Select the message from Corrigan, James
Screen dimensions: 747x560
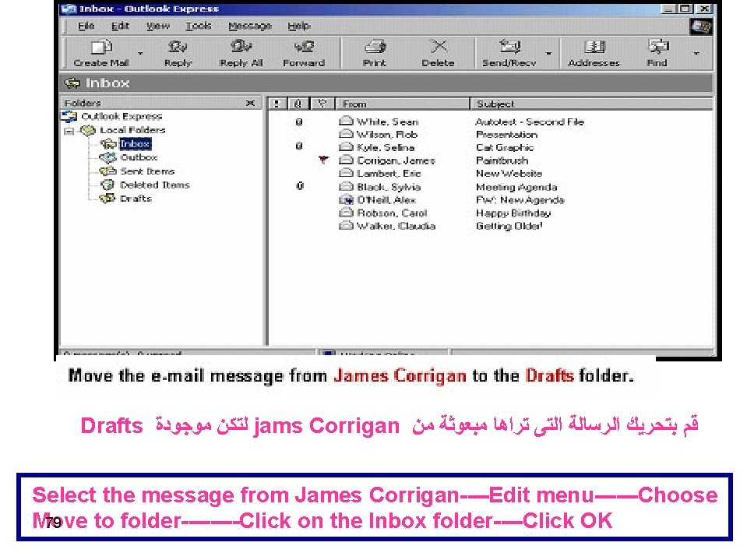pos(396,160)
